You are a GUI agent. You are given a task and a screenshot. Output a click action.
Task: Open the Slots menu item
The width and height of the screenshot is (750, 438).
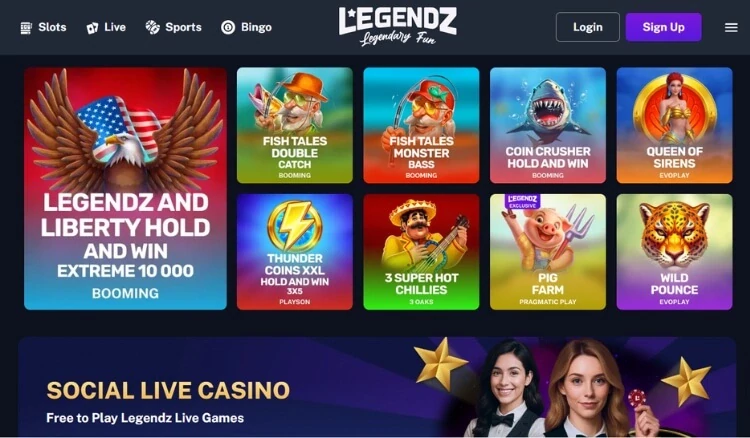point(44,27)
